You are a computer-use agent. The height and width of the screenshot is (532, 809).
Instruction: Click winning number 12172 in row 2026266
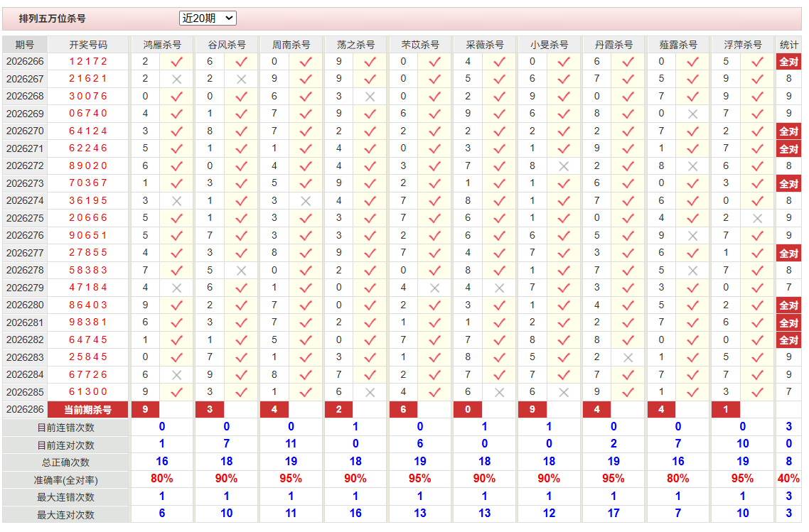tap(88, 62)
